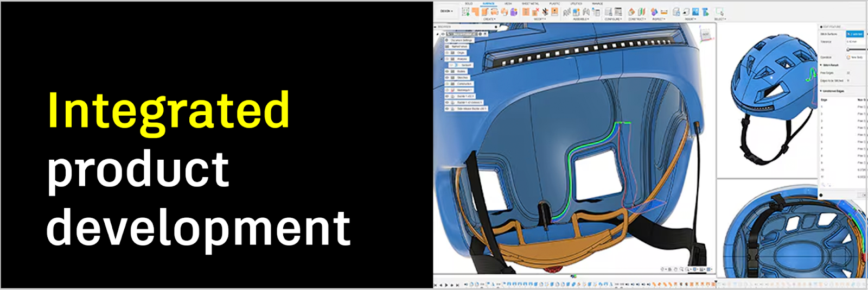Collapse the Unstitched Edges section
This screenshot has height=290, width=868.
coord(821,91)
